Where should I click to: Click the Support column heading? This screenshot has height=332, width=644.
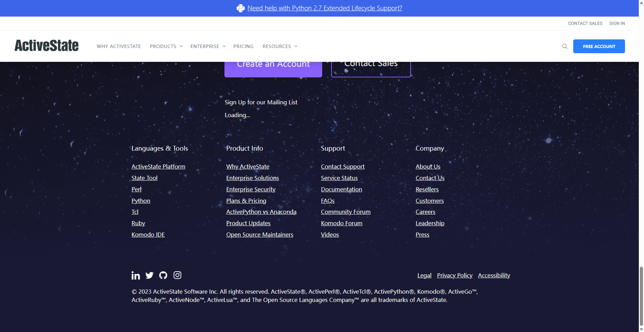tap(333, 148)
